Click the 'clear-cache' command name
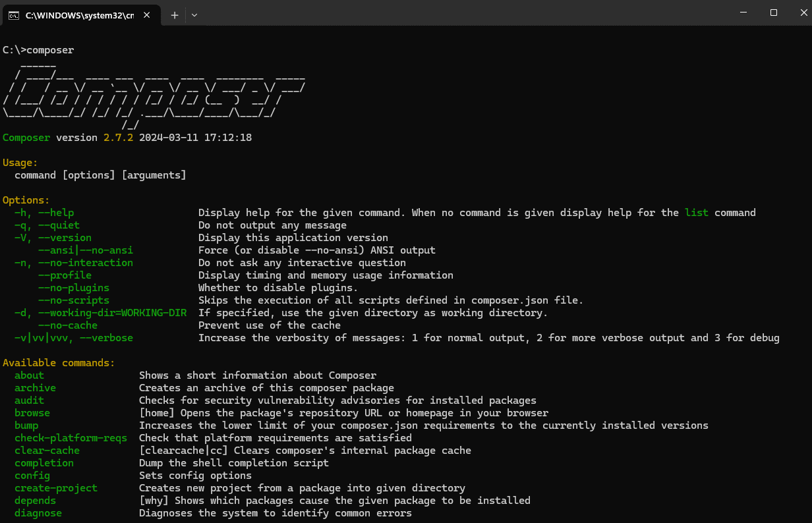 point(47,451)
